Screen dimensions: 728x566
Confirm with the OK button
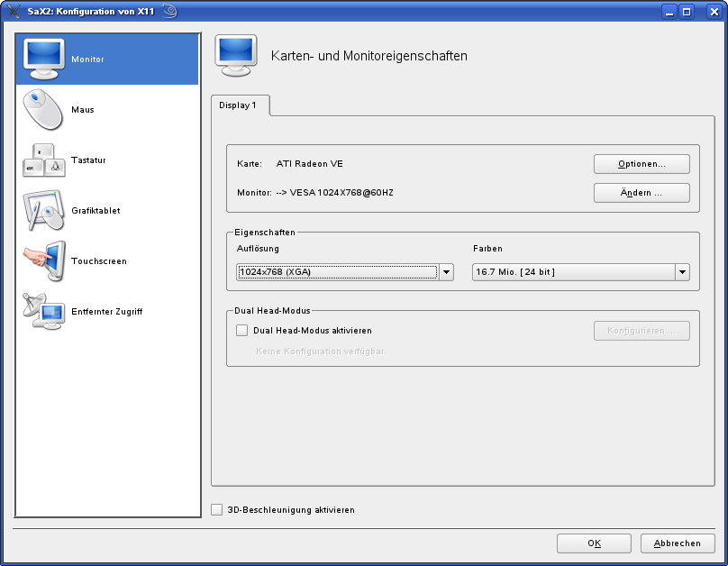click(x=595, y=543)
